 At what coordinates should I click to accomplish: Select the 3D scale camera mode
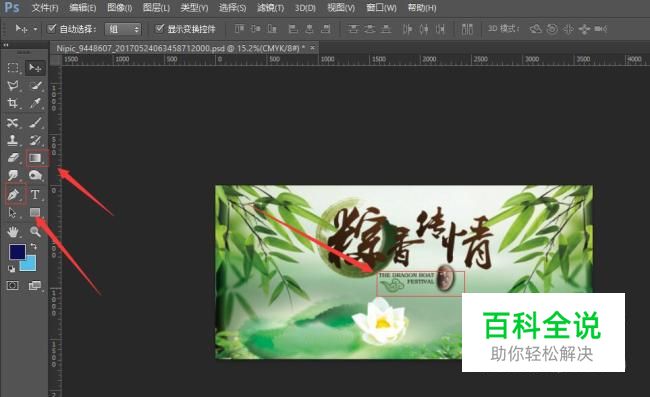pos(601,29)
